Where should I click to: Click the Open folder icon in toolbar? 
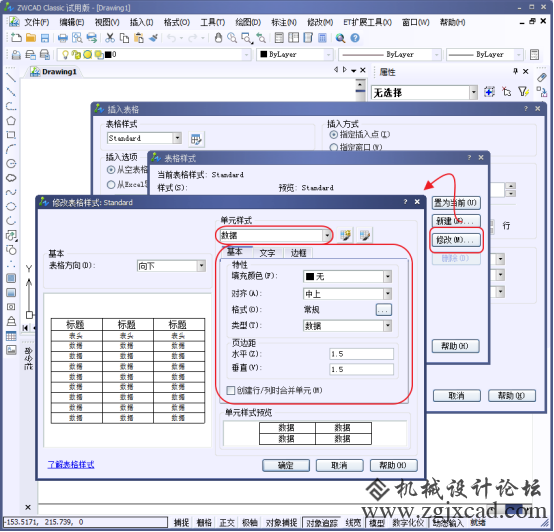point(31,38)
